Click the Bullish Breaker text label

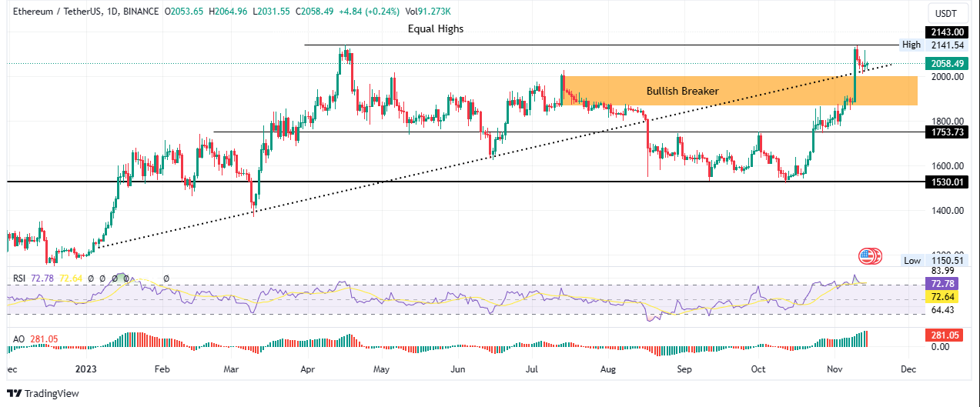pos(682,91)
